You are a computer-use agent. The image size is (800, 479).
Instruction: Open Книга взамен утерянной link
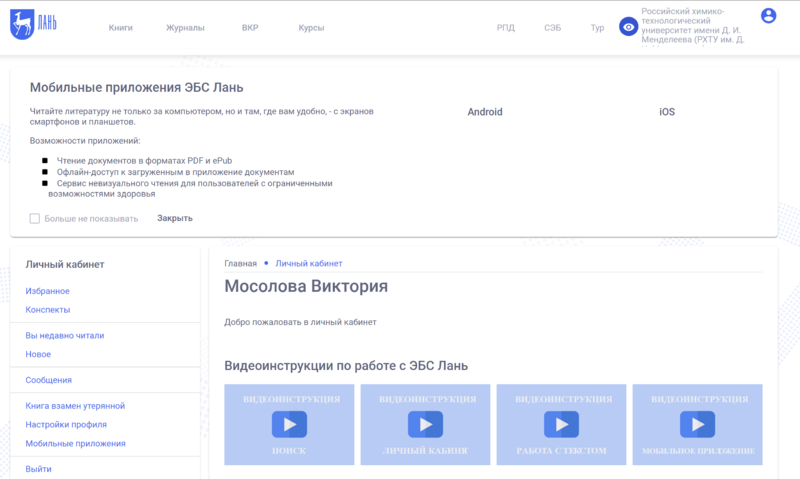pos(75,406)
